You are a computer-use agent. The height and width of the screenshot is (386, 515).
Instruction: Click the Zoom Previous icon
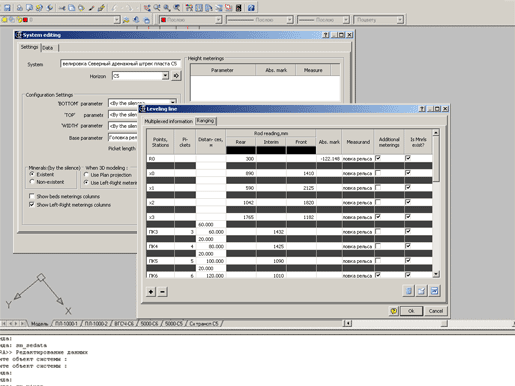(x=177, y=7)
